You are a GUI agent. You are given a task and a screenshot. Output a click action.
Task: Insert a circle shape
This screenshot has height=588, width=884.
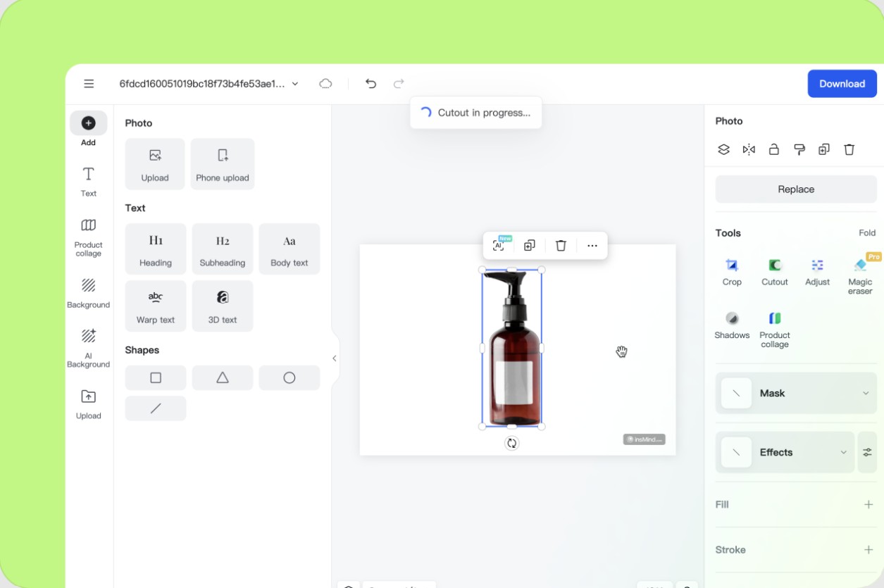pos(290,377)
